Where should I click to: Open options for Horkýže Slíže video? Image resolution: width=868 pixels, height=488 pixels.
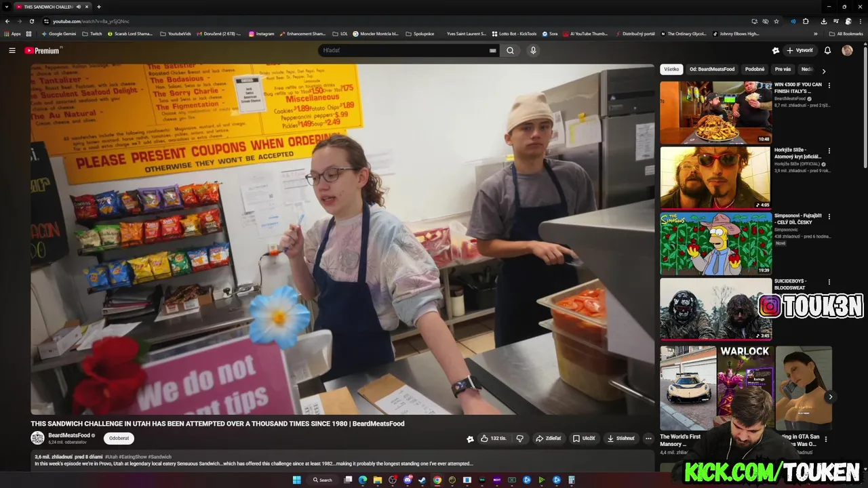[829, 150]
